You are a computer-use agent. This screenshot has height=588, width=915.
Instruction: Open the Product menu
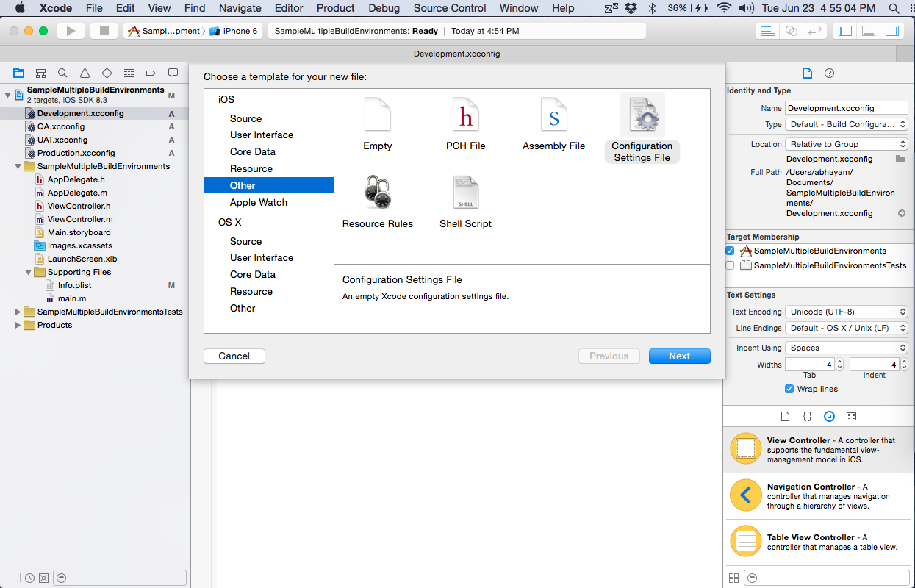point(336,8)
